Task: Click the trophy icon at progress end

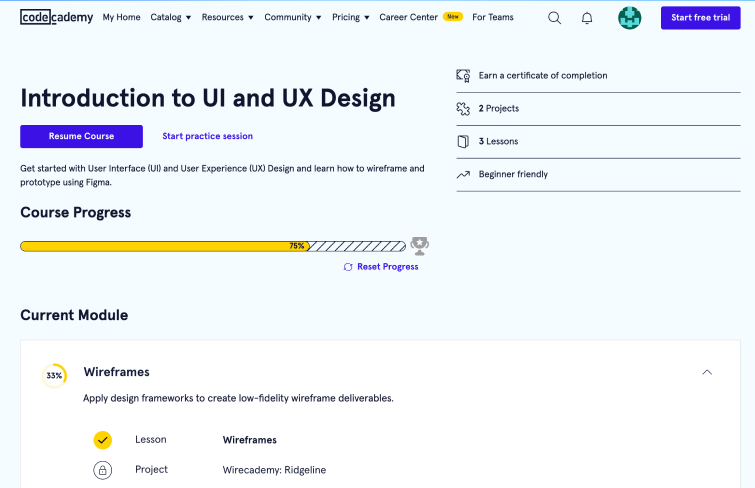Action: pos(420,245)
